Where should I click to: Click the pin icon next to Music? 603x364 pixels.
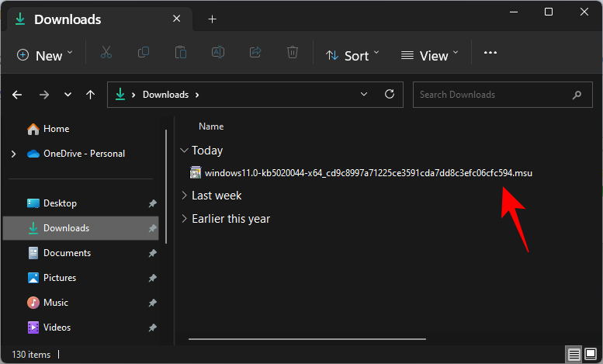pyautogui.click(x=153, y=303)
